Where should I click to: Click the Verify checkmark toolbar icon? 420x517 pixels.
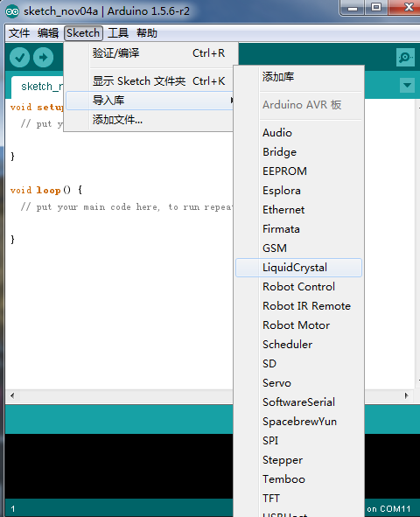tap(20, 58)
